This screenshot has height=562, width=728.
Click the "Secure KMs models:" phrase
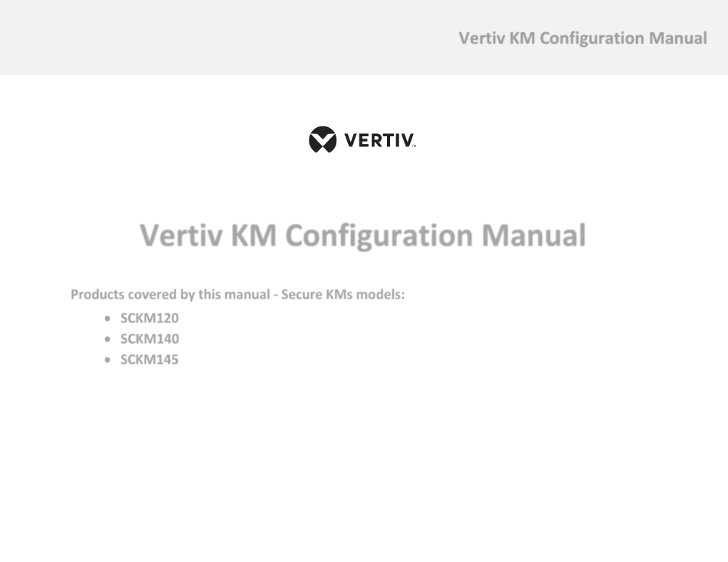pyautogui.click(x=343, y=295)
